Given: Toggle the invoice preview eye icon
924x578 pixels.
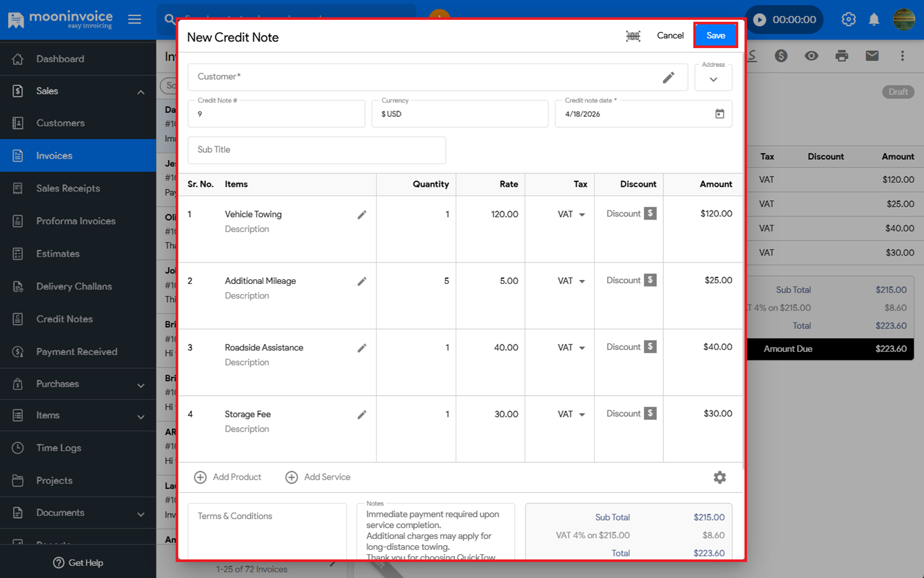Looking at the screenshot, I should (811, 56).
